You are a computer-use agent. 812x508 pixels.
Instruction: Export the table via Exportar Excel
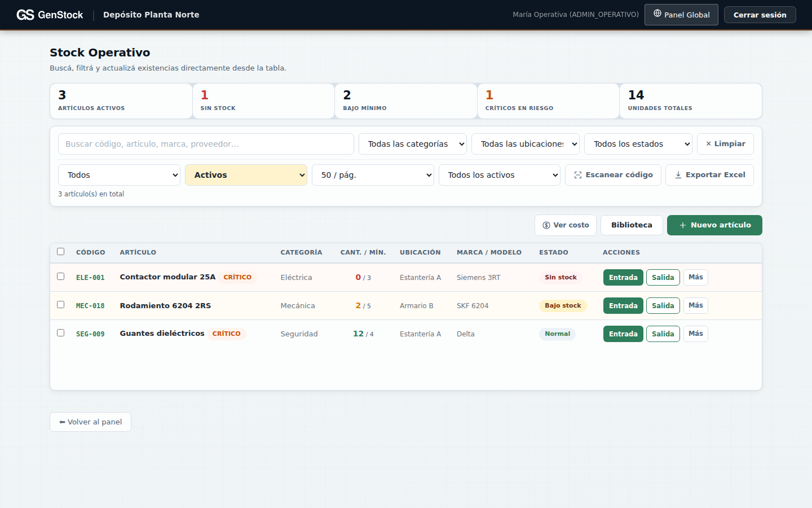pos(709,175)
